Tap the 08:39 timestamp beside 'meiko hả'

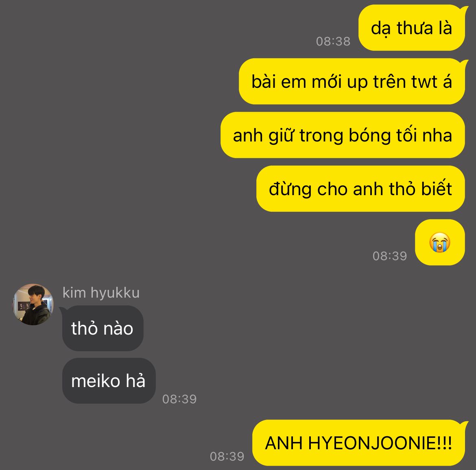(x=179, y=399)
